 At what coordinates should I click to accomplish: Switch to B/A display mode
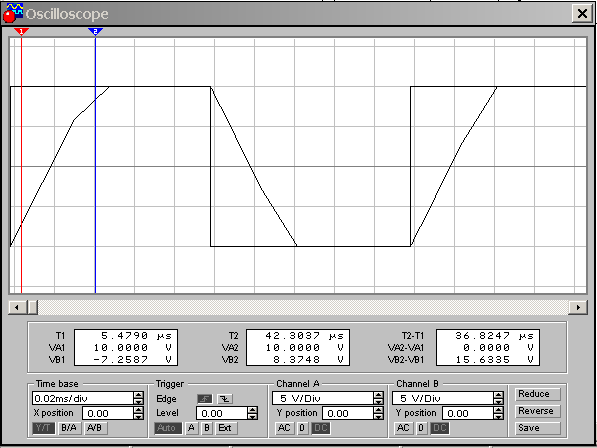69,428
